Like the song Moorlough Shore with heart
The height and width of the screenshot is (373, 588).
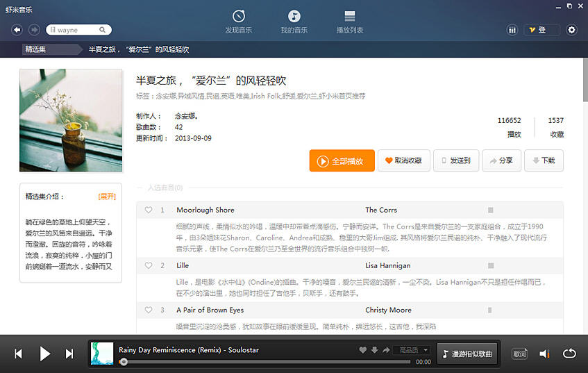[x=149, y=210]
